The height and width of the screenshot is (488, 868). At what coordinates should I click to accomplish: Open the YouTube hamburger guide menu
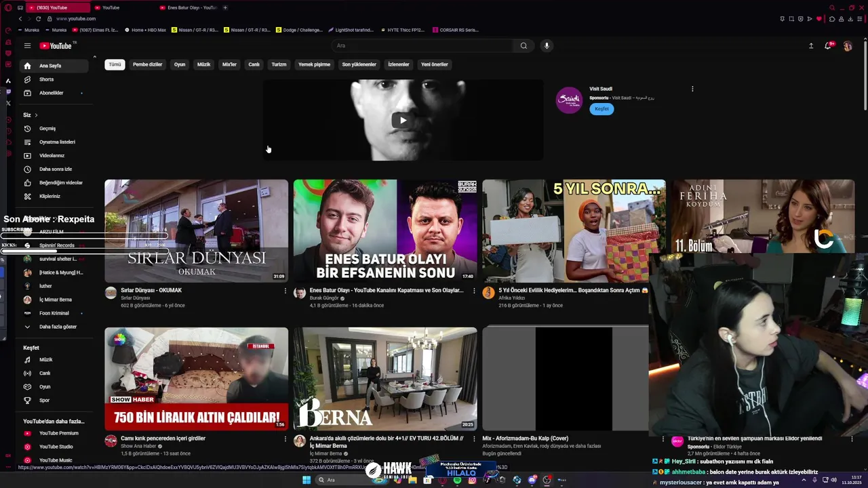(27, 46)
